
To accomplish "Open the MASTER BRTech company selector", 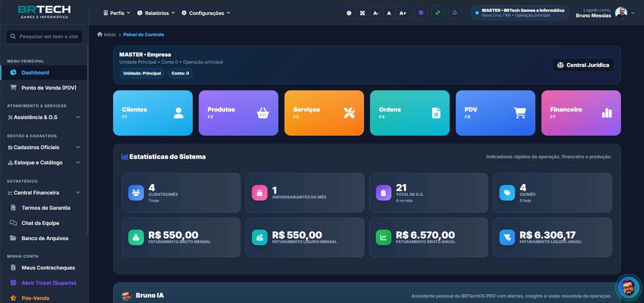I will pyautogui.click(x=520, y=13).
